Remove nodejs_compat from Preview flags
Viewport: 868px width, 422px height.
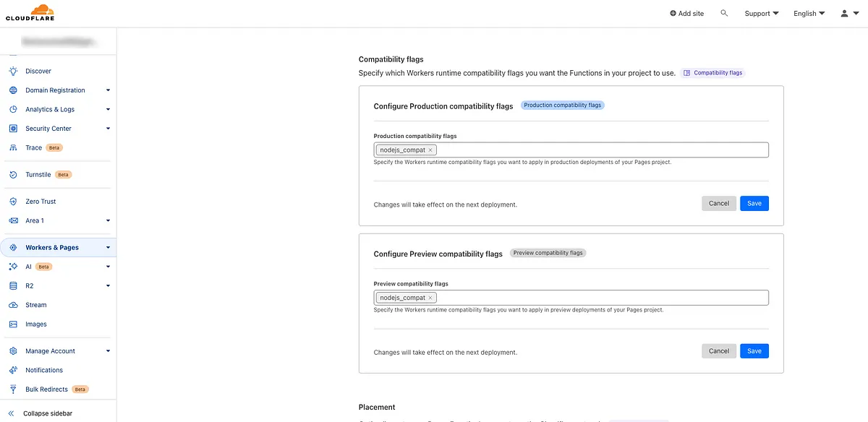430,298
